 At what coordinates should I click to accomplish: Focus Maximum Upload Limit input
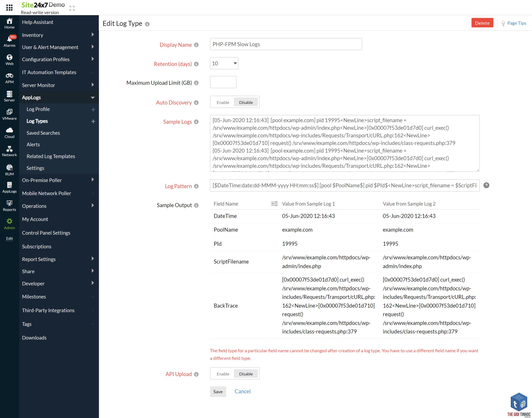[223, 82]
